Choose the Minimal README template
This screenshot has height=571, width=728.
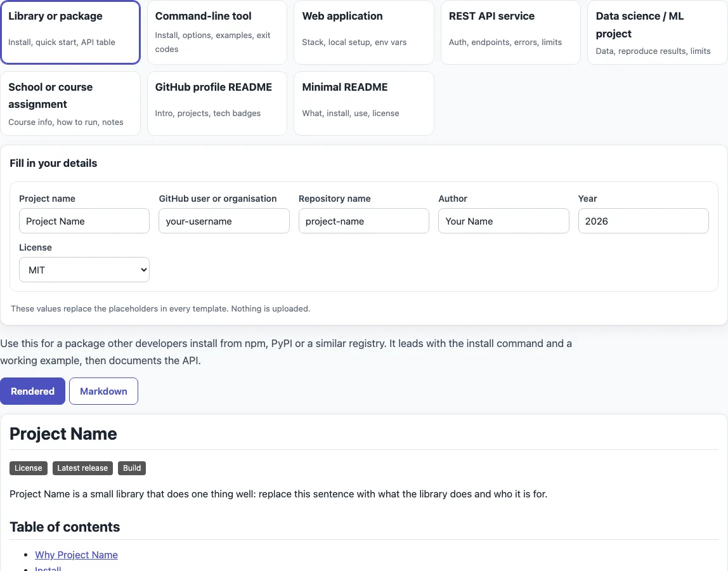tap(363, 103)
